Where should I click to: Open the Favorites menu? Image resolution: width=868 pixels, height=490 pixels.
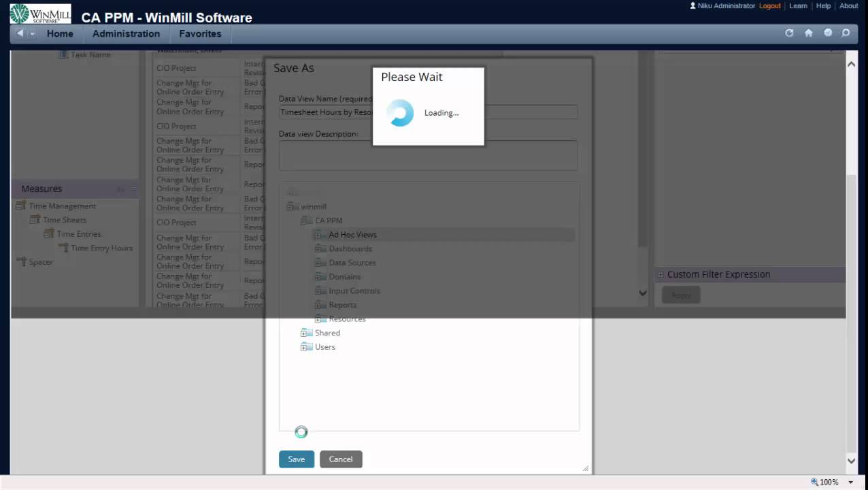click(x=200, y=33)
